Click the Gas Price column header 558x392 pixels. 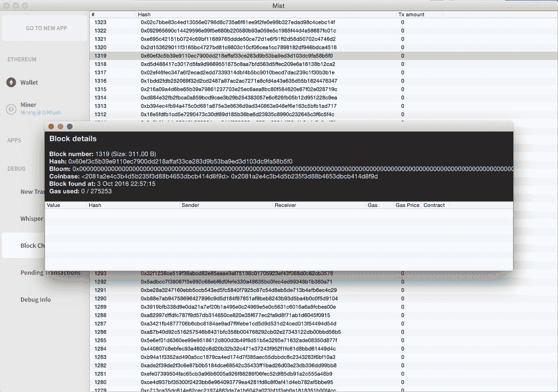click(407, 205)
